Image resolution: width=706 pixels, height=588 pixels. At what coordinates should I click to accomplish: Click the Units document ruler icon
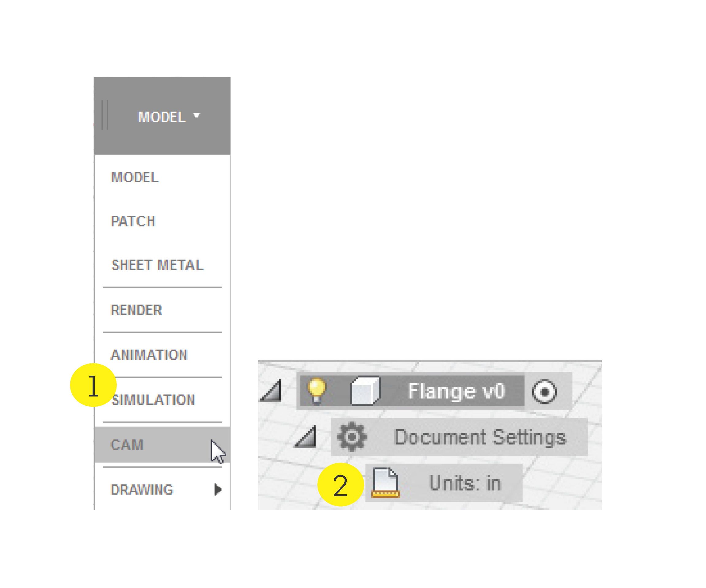[x=385, y=483]
